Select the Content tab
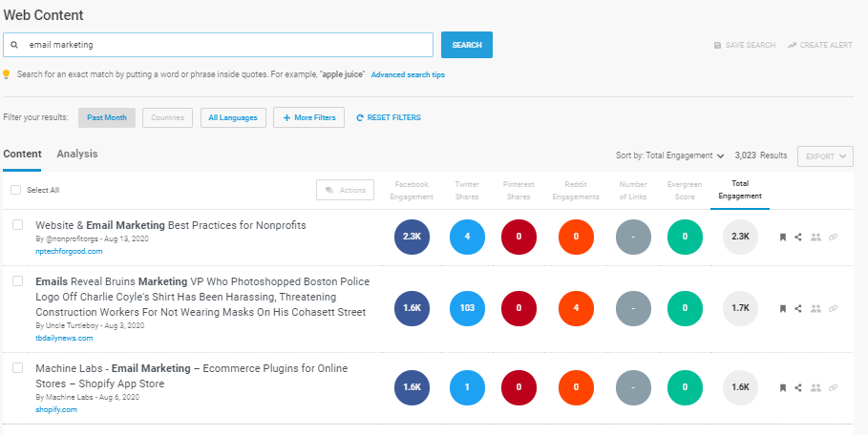The image size is (868, 435). coord(23,154)
